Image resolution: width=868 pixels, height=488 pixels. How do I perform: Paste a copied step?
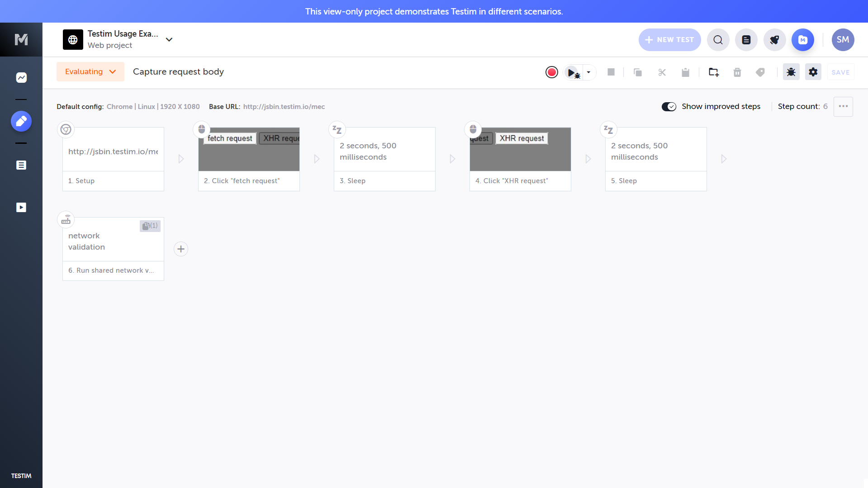click(685, 72)
